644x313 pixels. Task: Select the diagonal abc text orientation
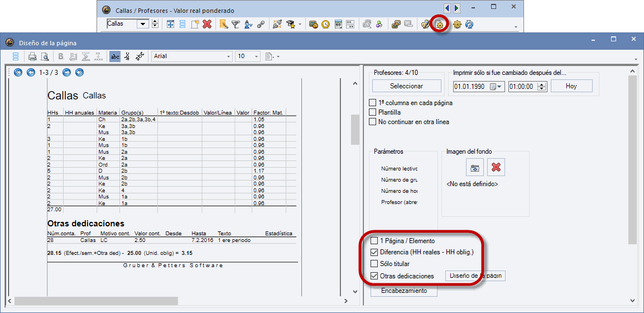140,56
